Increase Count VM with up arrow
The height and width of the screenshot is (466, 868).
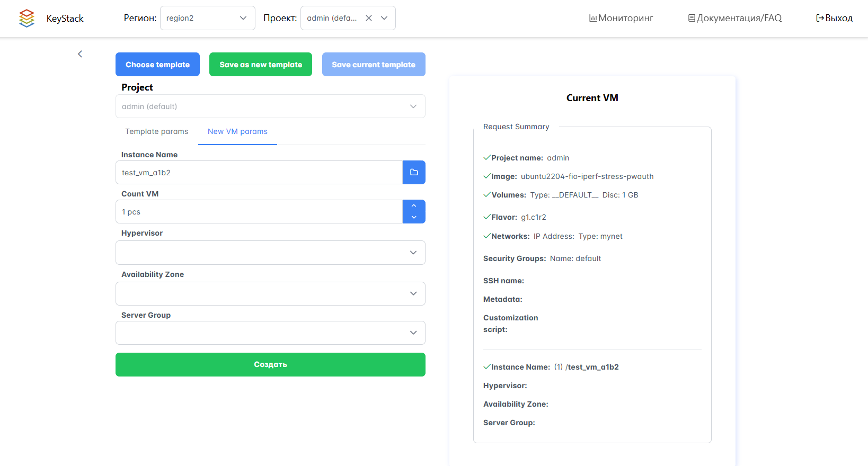click(414, 206)
